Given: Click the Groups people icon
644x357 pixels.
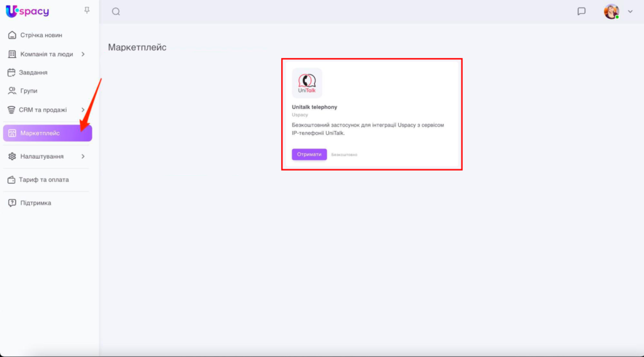Looking at the screenshot, I should 12,91.
